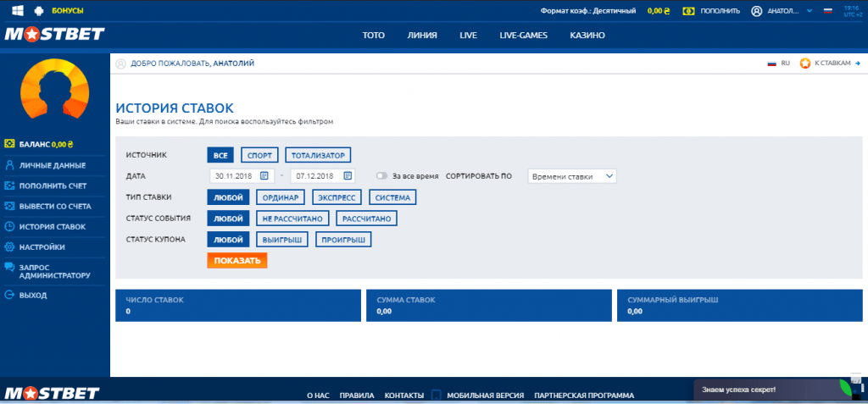The width and height of the screenshot is (868, 404).
Task: Select ВСЕ source filter
Action: (x=220, y=155)
